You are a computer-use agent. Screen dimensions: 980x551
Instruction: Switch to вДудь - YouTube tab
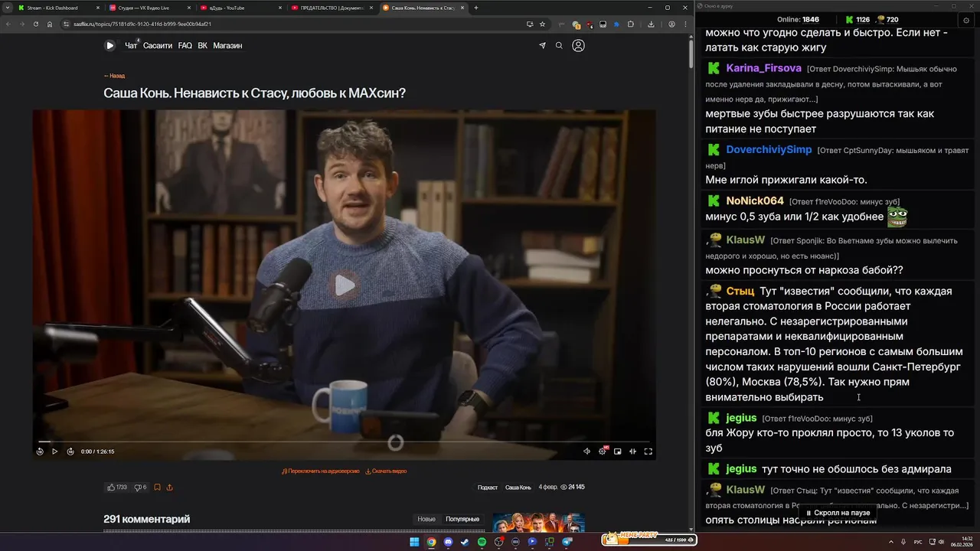pyautogui.click(x=240, y=8)
